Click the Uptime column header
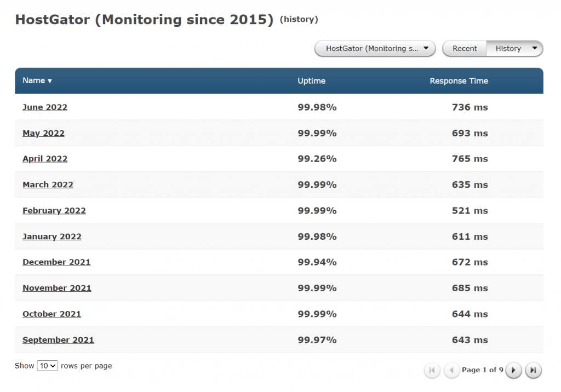Viewport: 561px width, 392px height. tap(311, 81)
